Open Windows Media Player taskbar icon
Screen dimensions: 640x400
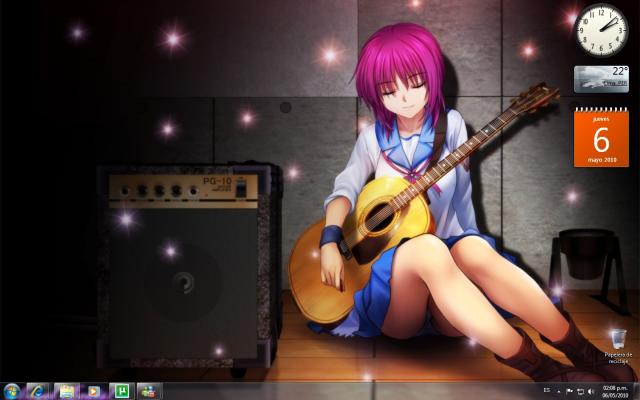pos(93,391)
